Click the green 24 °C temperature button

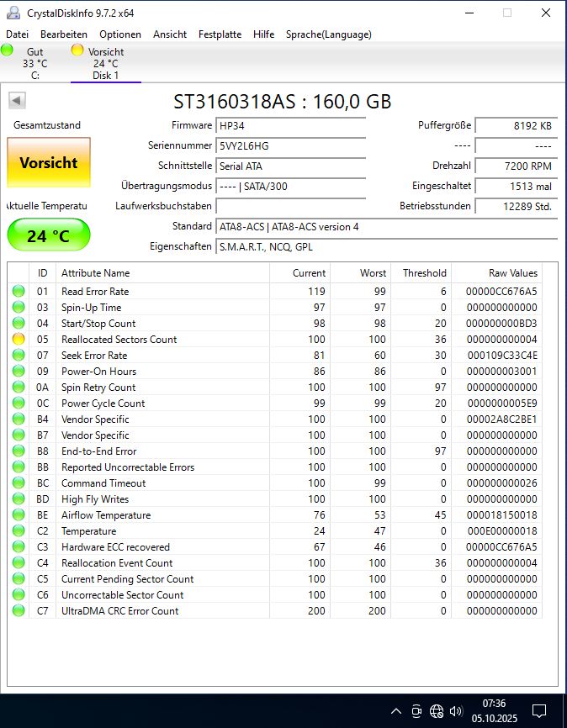[49, 235]
